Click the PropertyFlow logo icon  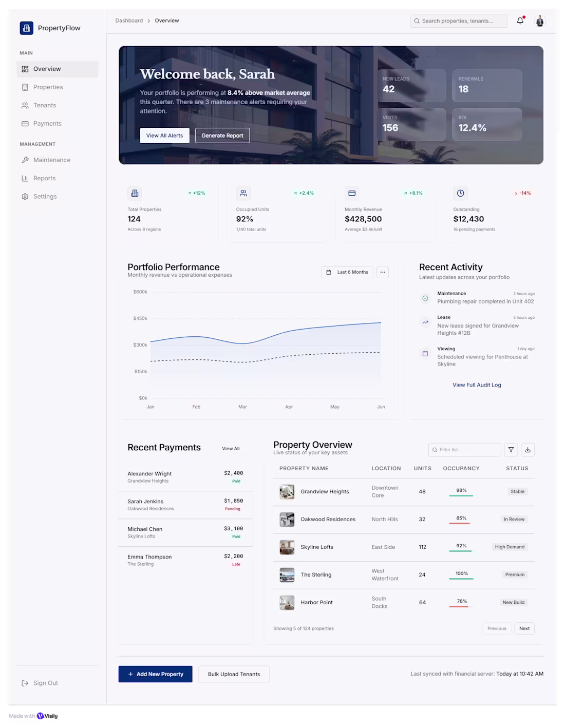pos(27,28)
